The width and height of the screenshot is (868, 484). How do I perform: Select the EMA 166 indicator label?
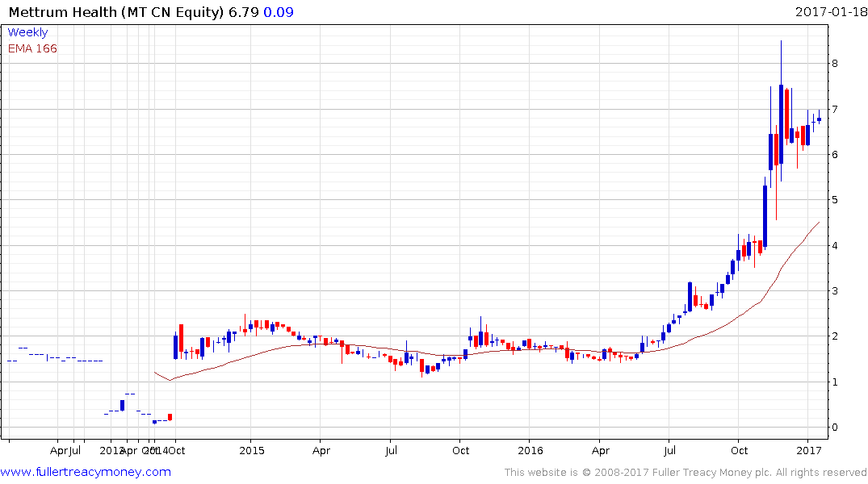pyautogui.click(x=32, y=48)
